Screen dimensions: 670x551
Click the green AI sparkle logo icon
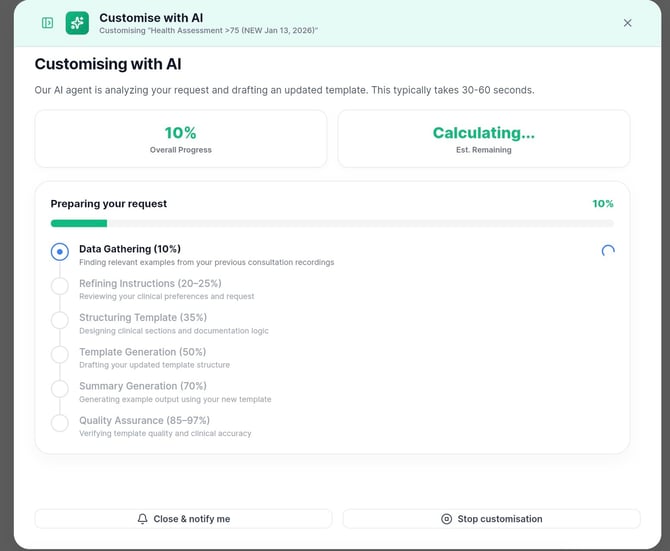77,23
